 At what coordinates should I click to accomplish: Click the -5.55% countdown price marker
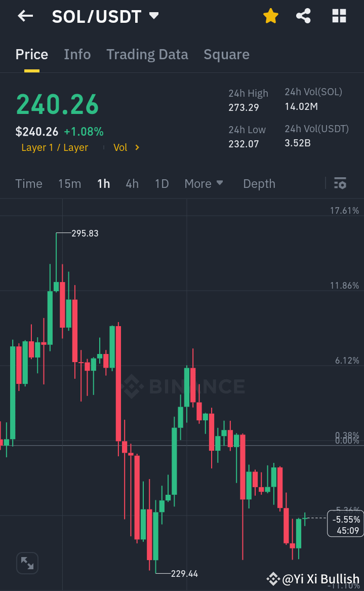(345, 524)
